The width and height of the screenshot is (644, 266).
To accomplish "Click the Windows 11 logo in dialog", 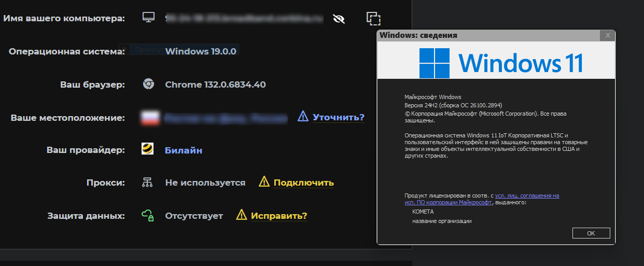I will [501, 63].
